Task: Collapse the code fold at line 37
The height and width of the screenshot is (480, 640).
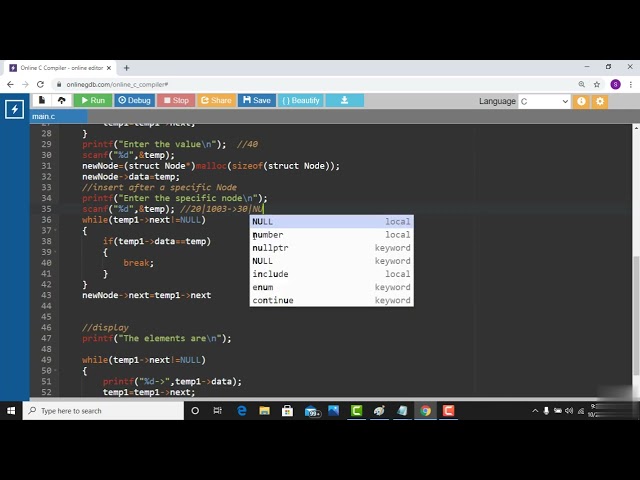Action: [56, 231]
